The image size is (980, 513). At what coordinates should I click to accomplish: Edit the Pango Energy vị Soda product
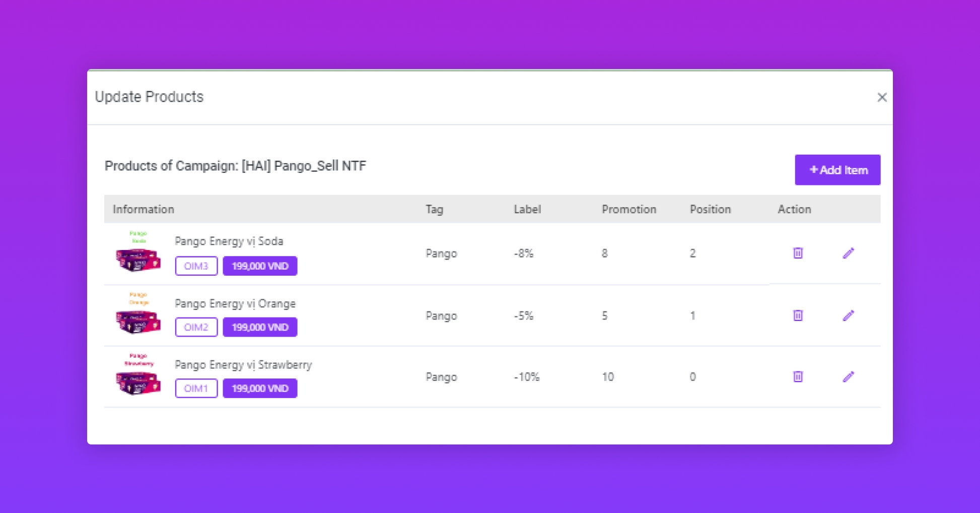[848, 253]
